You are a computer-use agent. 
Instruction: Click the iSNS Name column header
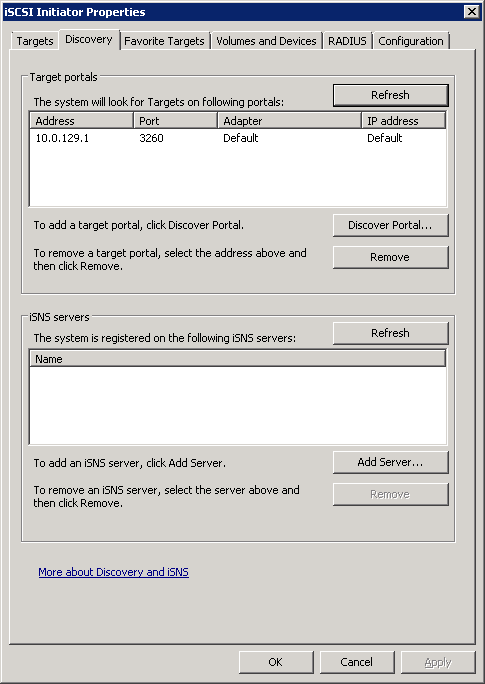[x=238, y=359]
